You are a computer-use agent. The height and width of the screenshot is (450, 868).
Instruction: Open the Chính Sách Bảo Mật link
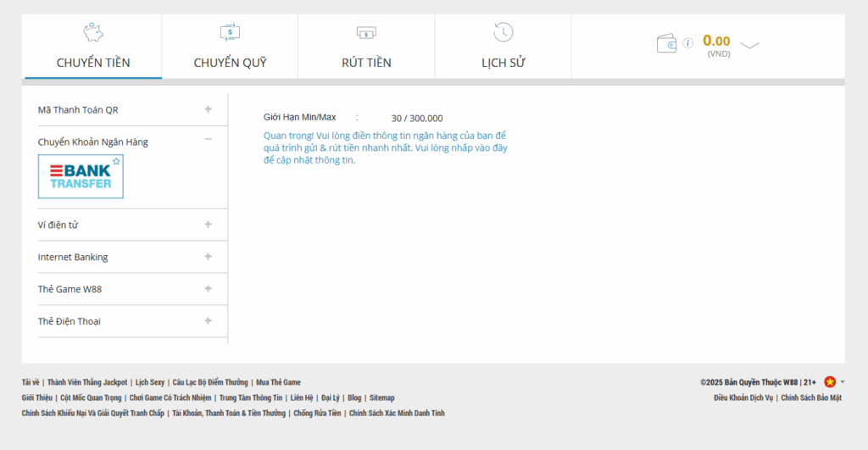tap(810, 397)
